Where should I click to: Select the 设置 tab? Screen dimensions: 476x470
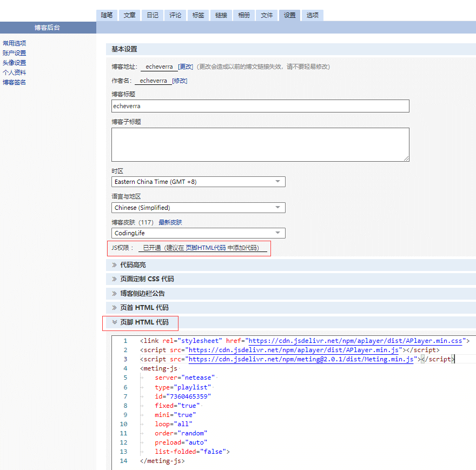point(289,15)
